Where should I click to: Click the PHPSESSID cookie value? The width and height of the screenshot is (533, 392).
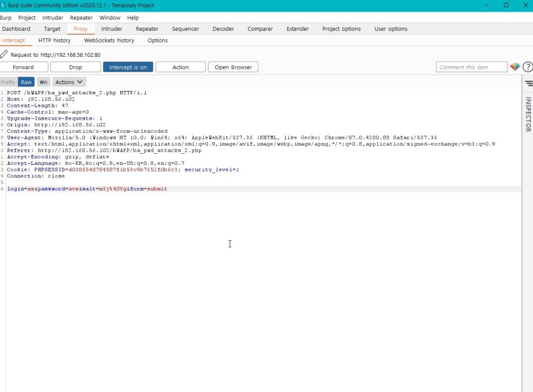pos(123,170)
